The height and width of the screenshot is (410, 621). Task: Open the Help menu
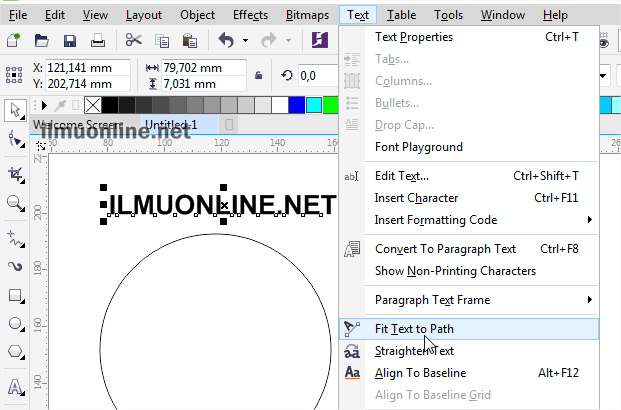[555, 15]
